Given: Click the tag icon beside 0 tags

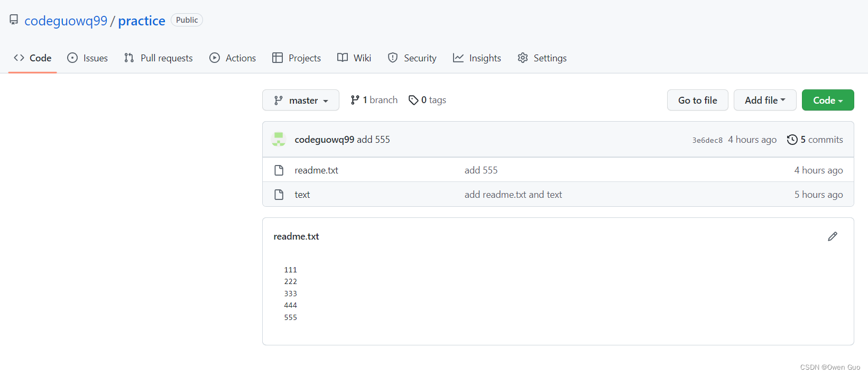Looking at the screenshot, I should point(413,100).
